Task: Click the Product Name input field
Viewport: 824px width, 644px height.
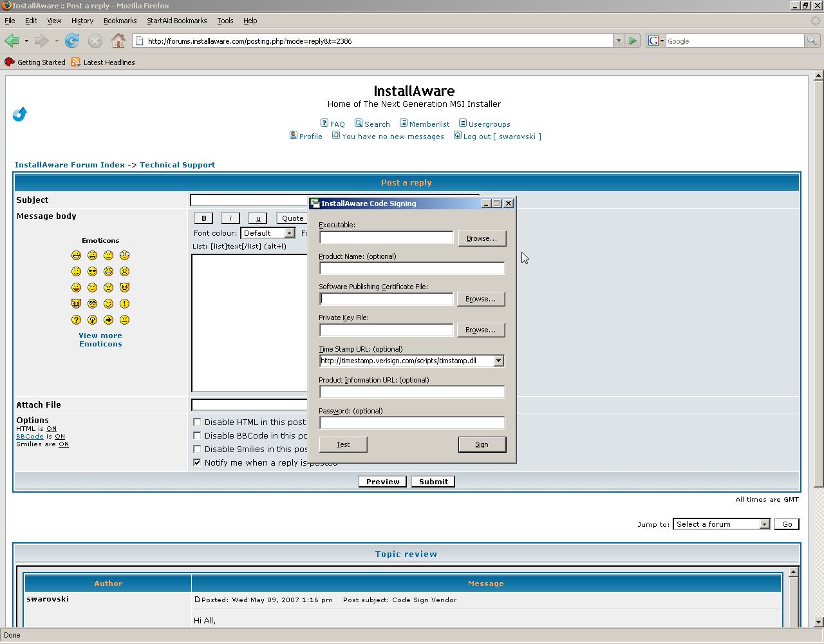Action: click(412, 268)
